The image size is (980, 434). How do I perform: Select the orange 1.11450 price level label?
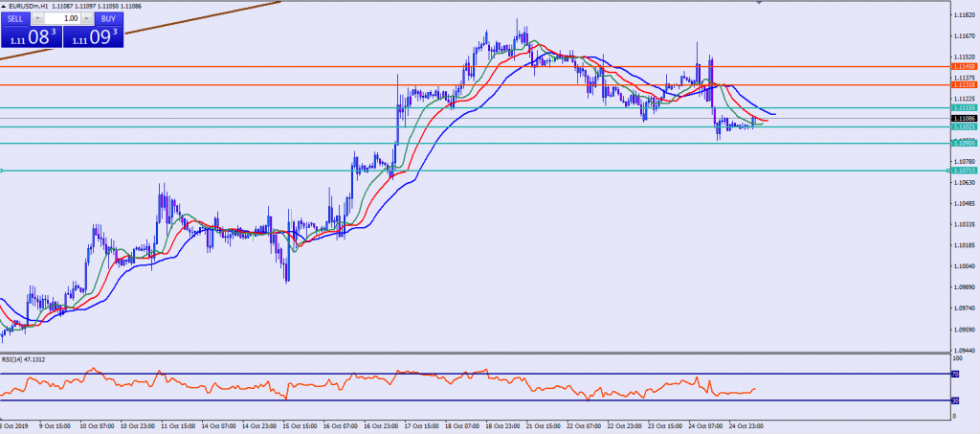pyautogui.click(x=964, y=67)
